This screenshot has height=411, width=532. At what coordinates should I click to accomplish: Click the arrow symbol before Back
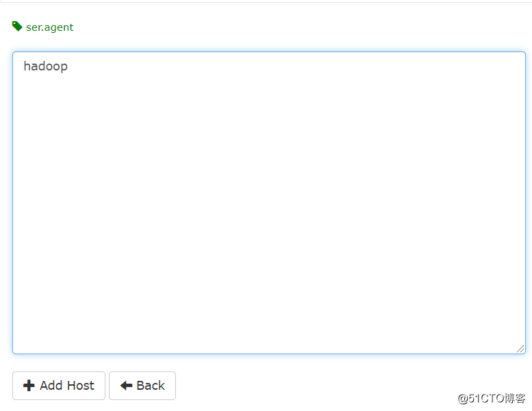126,385
